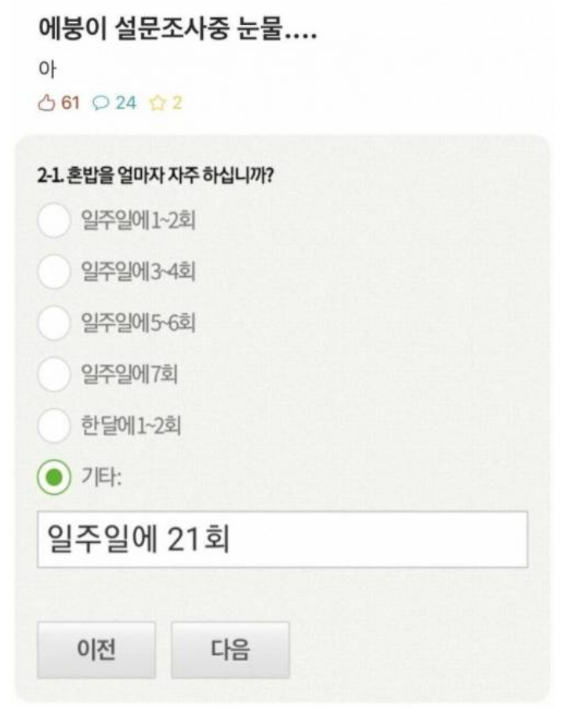Click the selected 기타 radio button
Viewport: 562px width, 728px height.
(x=54, y=478)
